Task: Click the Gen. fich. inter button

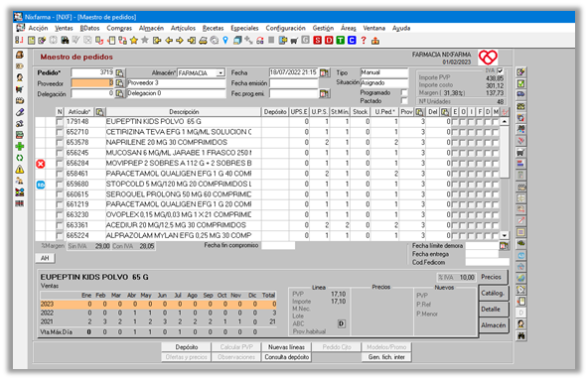Action: [386, 357]
